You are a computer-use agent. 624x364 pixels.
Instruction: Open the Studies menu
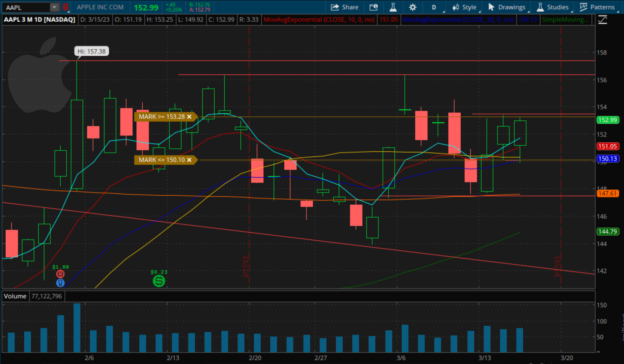553,7
